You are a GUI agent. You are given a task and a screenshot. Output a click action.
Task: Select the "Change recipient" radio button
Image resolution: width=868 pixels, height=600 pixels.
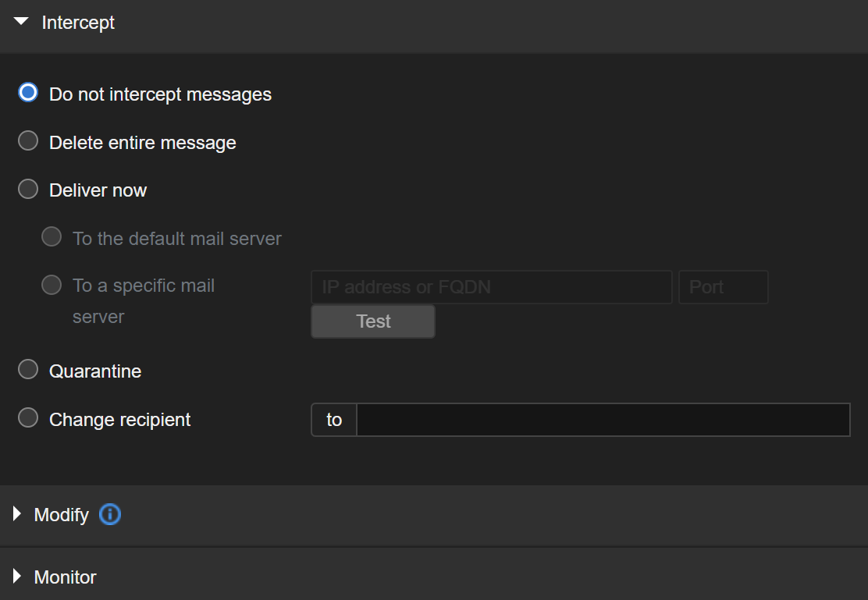tap(28, 418)
